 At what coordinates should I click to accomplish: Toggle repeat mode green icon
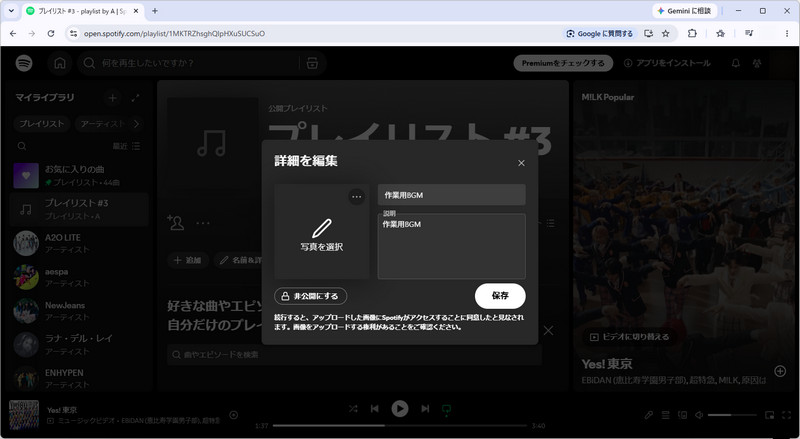coord(446,409)
